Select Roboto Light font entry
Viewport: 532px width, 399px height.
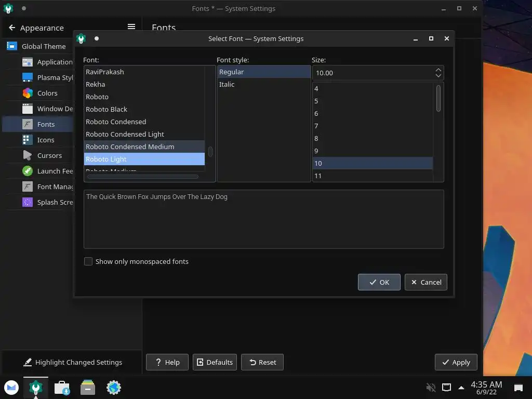[144, 159]
